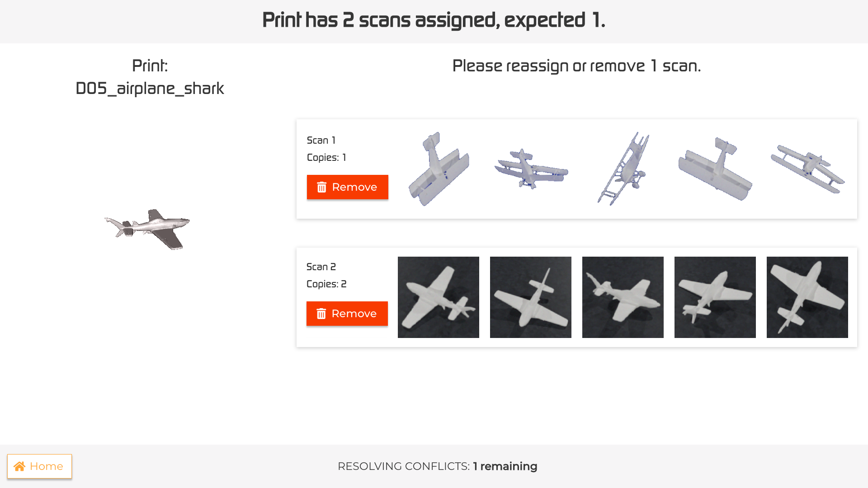Viewport: 868px width, 488px height.
Task: Navigate Home via the Home button
Action: tap(39, 466)
